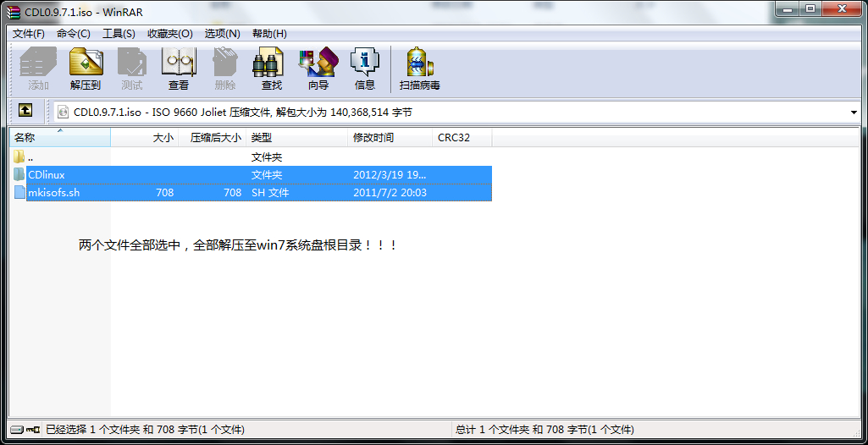Minimize the WinRAR window
Viewport: 868px width, 445px height.
tap(787, 8)
